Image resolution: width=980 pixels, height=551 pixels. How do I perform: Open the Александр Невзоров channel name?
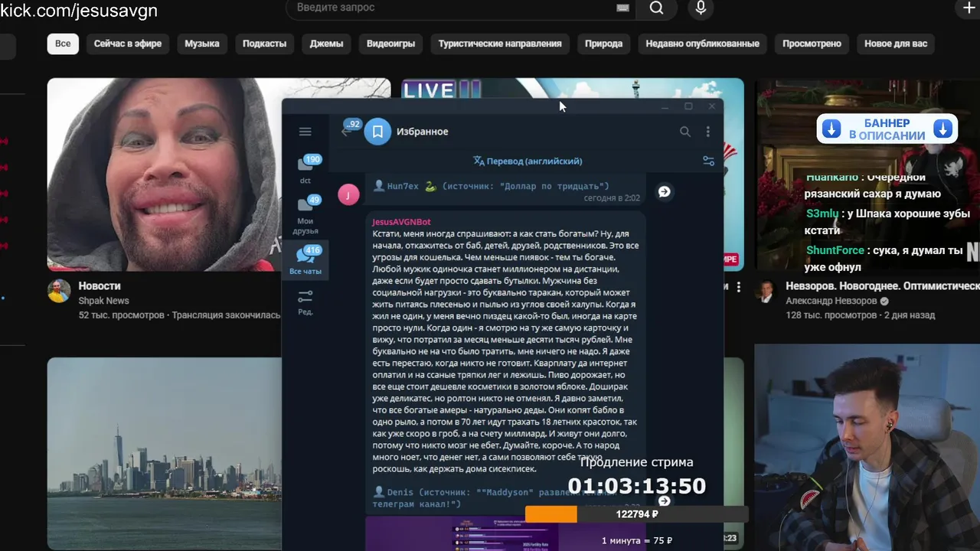[x=831, y=301]
